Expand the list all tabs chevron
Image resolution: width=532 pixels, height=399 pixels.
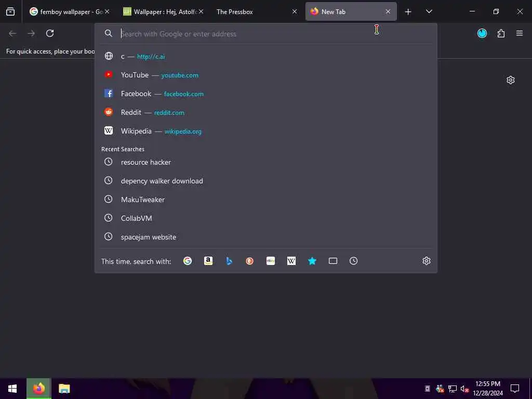click(429, 11)
